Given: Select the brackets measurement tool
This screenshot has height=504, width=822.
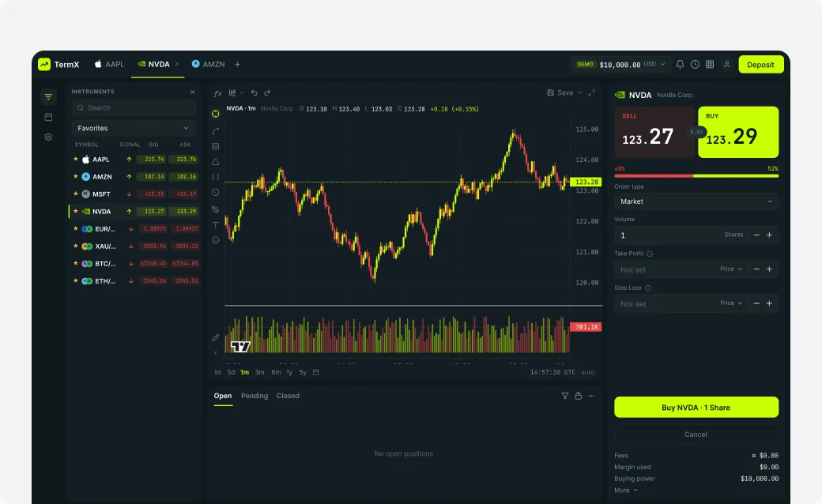Looking at the screenshot, I should pyautogui.click(x=216, y=177).
